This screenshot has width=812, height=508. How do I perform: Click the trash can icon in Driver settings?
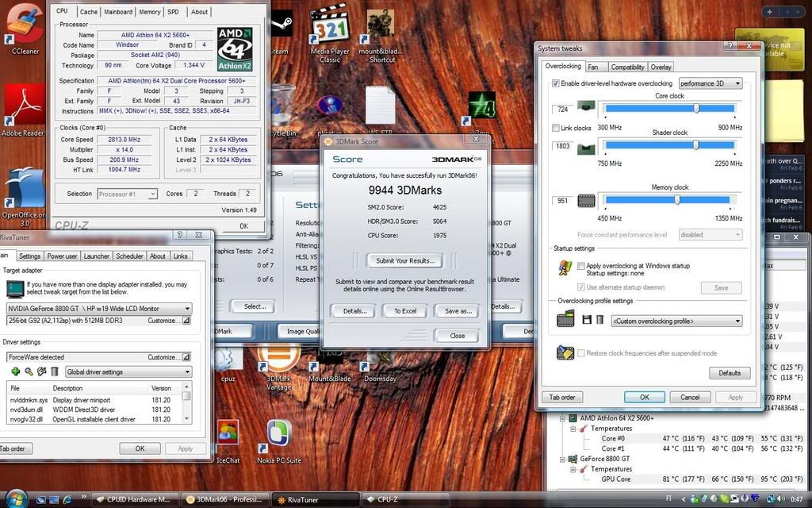(x=55, y=371)
